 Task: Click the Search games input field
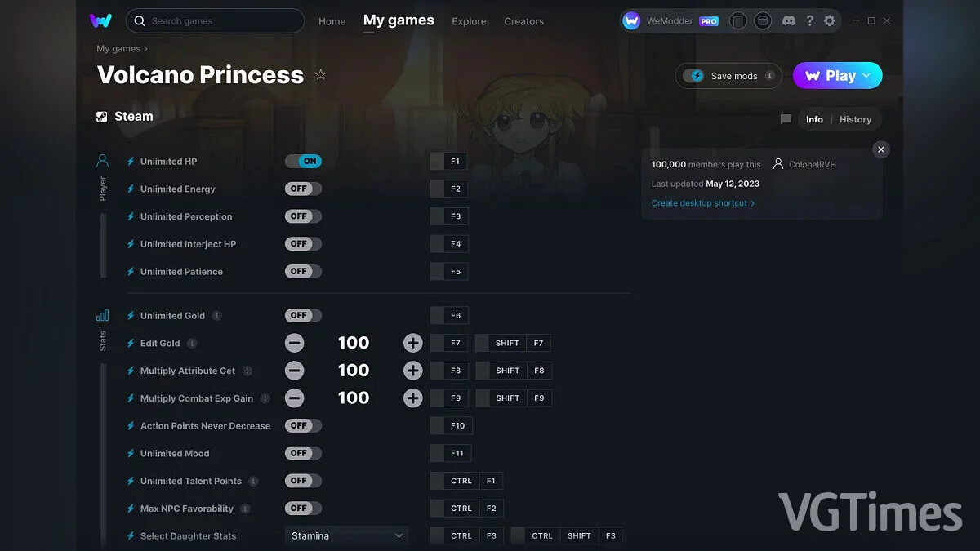click(x=216, y=20)
